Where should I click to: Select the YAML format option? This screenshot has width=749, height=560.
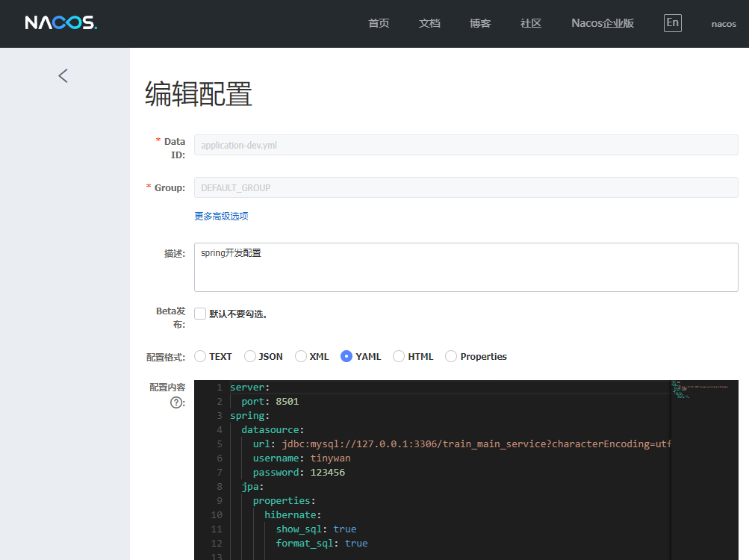346,356
